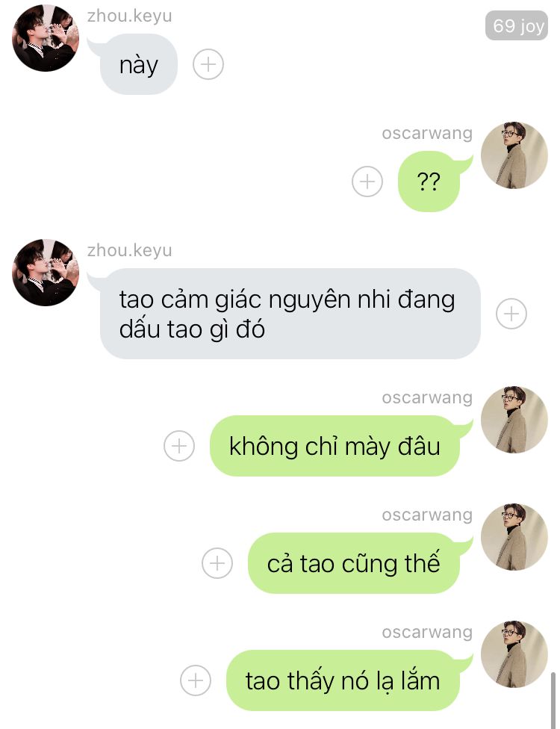560x729 pixels.
Task: Open oscarwang avatar beside "tao thấy nó lạ lắm"
Action: pos(514,654)
